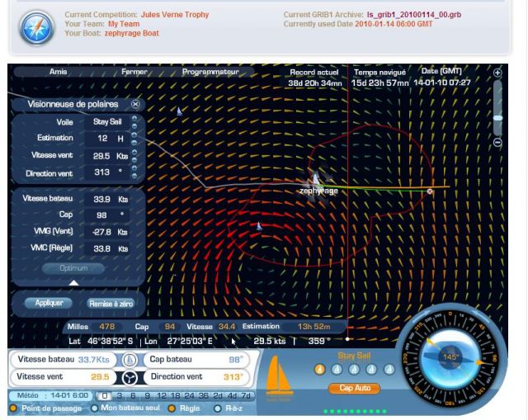Click the Cap Auto button
Screen dimensions: 528x420
(355, 388)
